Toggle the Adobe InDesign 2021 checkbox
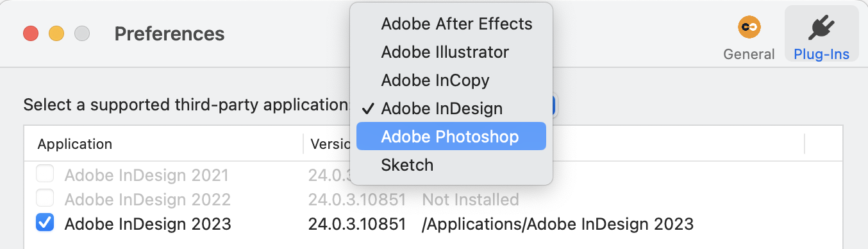Image resolution: width=868 pixels, height=249 pixels. [x=45, y=174]
